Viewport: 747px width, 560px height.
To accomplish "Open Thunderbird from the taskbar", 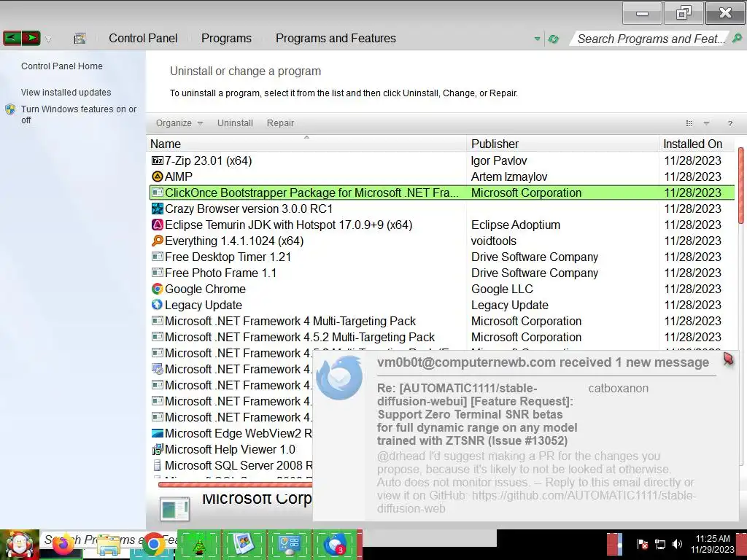I will point(334,545).
